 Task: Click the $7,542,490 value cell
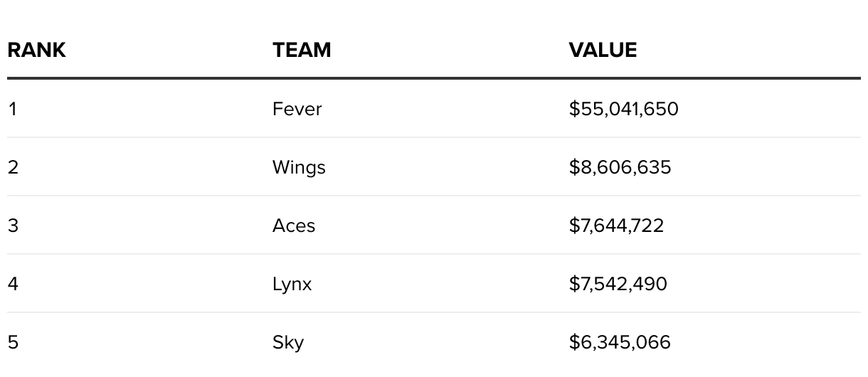[x=618, y=284]
